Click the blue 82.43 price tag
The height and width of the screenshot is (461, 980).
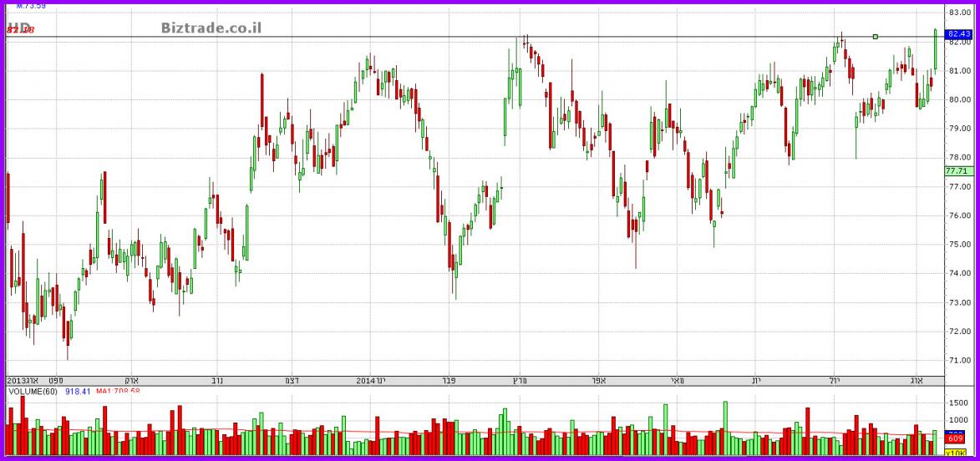957,34
